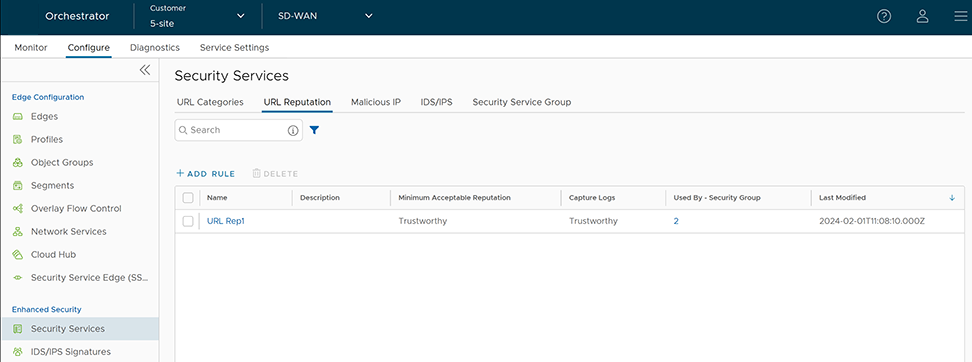Open Network Services in the sidebar
This screenshot has height=362, width=972.
[x=69, y=232]
